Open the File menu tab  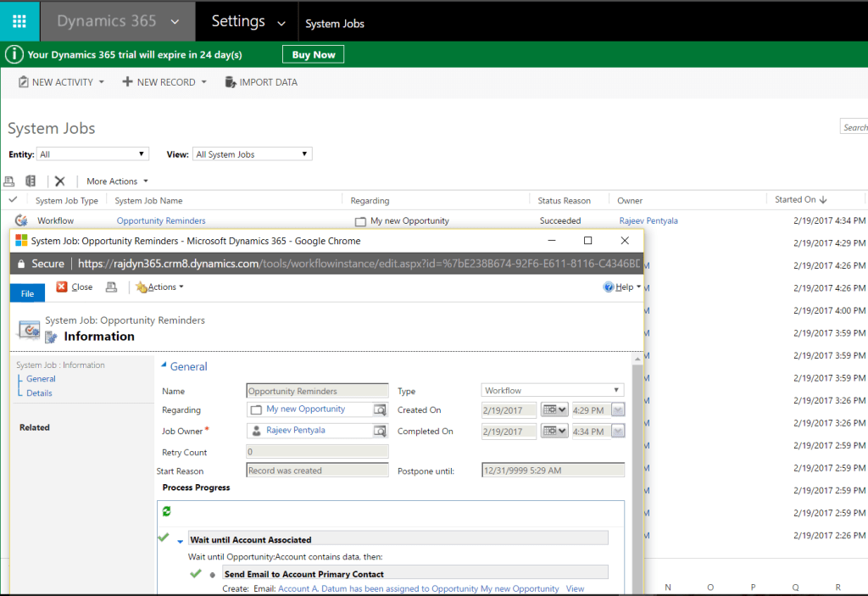pyautogui.click(x=27, y=293)
